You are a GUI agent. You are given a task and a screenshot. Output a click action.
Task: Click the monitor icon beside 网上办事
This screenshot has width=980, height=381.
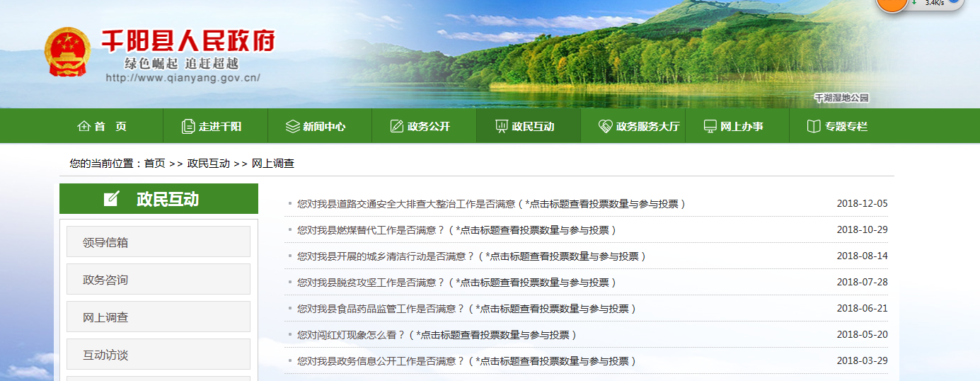(710, 127)
